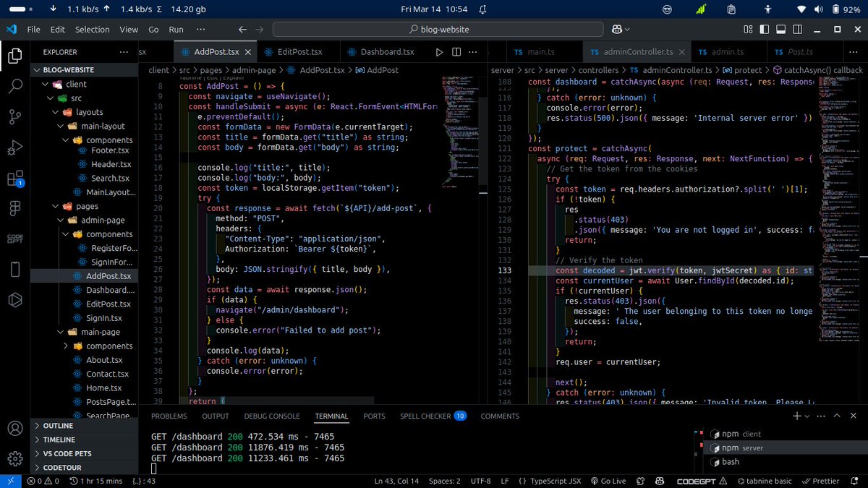Open the View menu
868x488 pixels.
(128, 30)
